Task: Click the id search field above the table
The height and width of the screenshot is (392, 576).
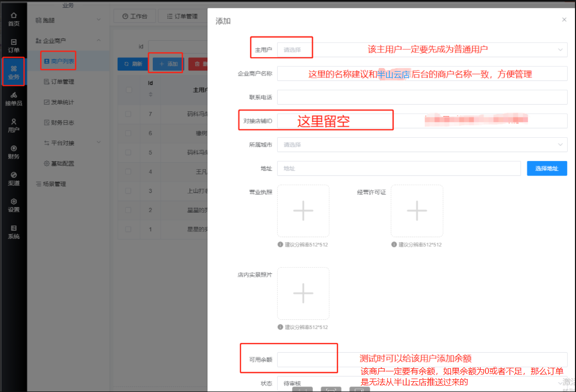Action: coord(178,46)
